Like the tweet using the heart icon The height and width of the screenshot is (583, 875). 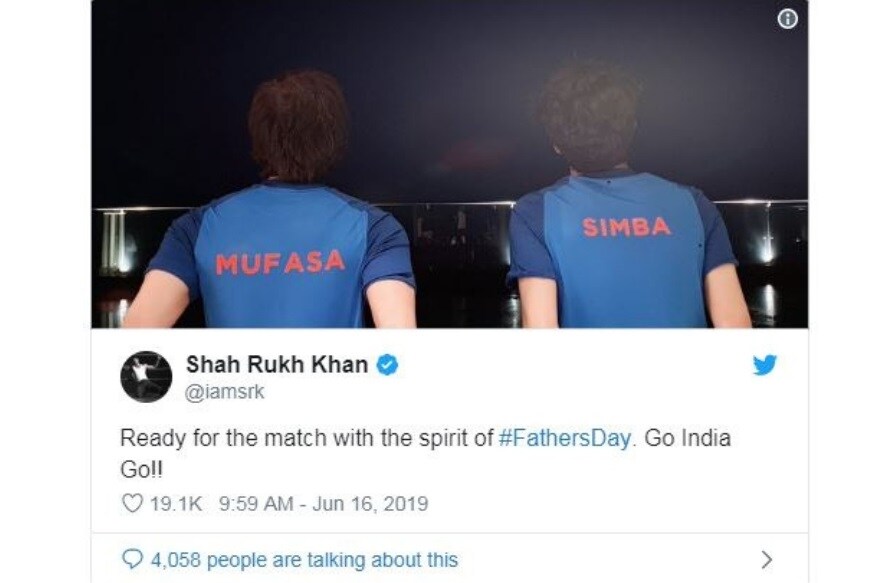132,503
